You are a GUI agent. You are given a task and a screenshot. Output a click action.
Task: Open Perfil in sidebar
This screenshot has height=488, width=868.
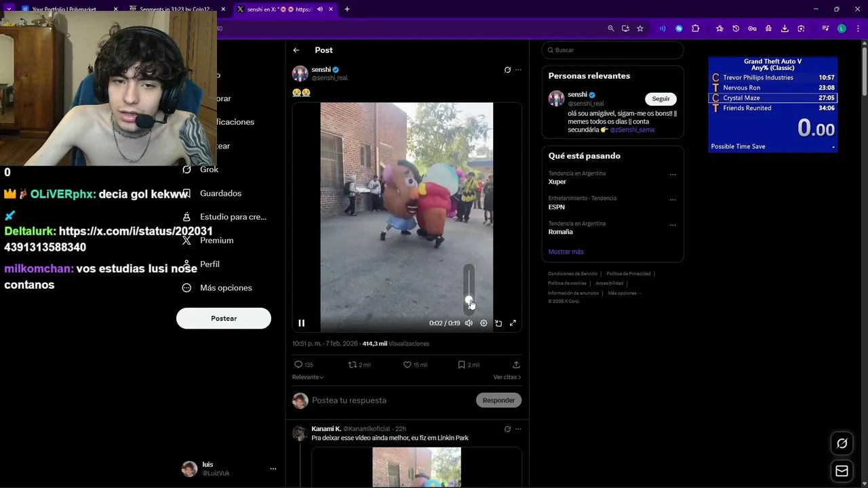pyautogui.click(x=201, y=264)
